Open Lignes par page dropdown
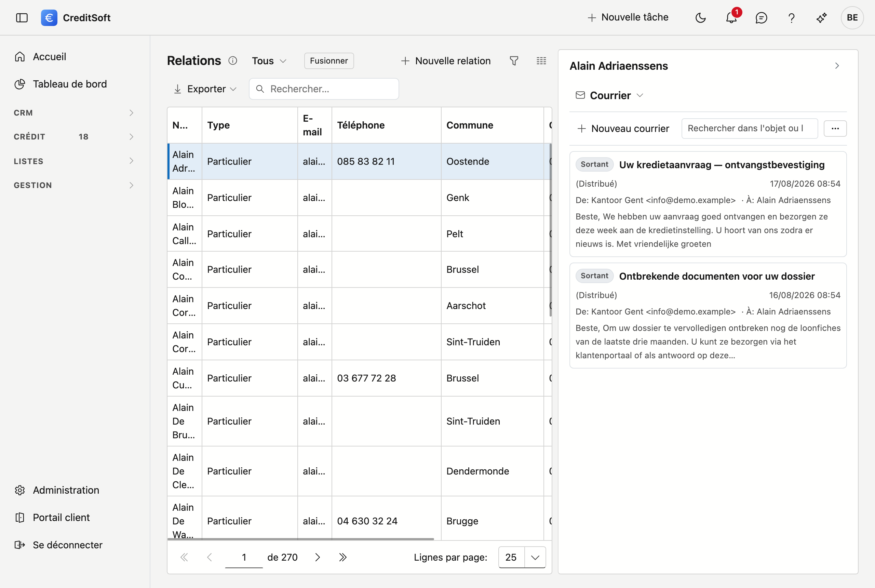 522,557
